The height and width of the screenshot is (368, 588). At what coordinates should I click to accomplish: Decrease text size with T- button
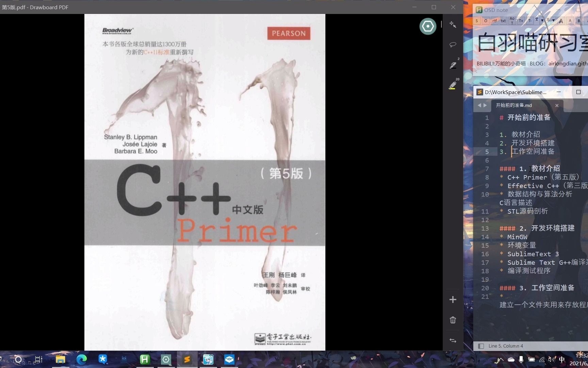[530, 21]
